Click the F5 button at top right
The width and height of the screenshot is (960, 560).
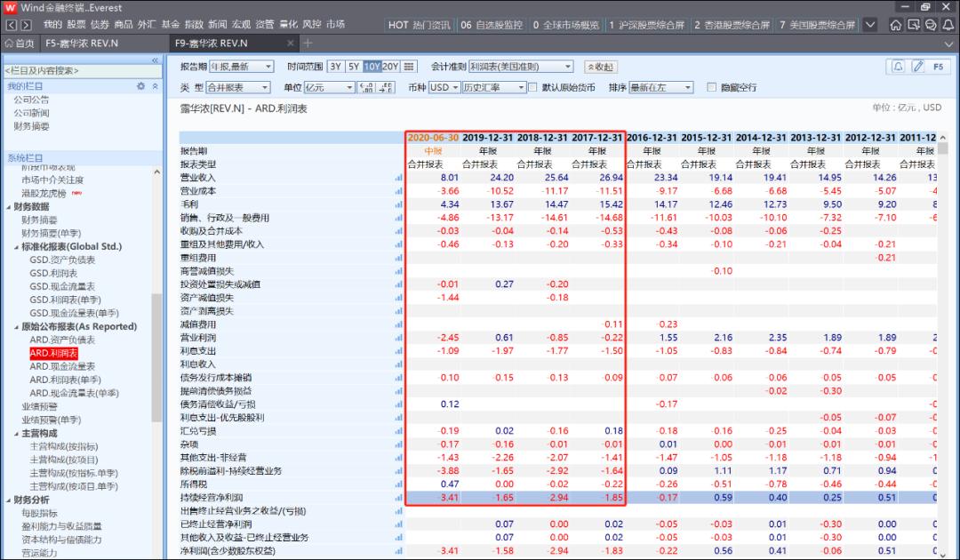[x=938, y=67]
